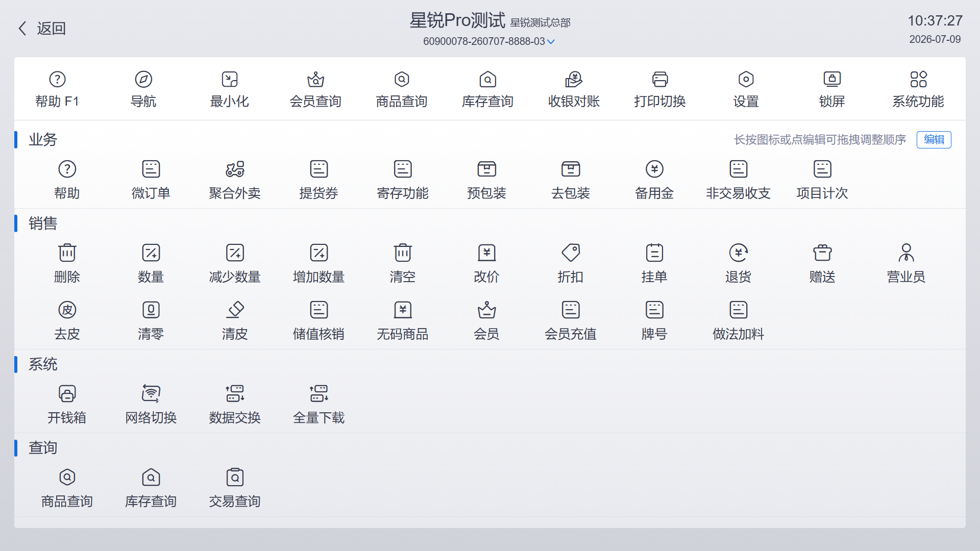Click 去皮 tare icon
Viewport: 980px width, 551px height.
[x=67, y=321]
